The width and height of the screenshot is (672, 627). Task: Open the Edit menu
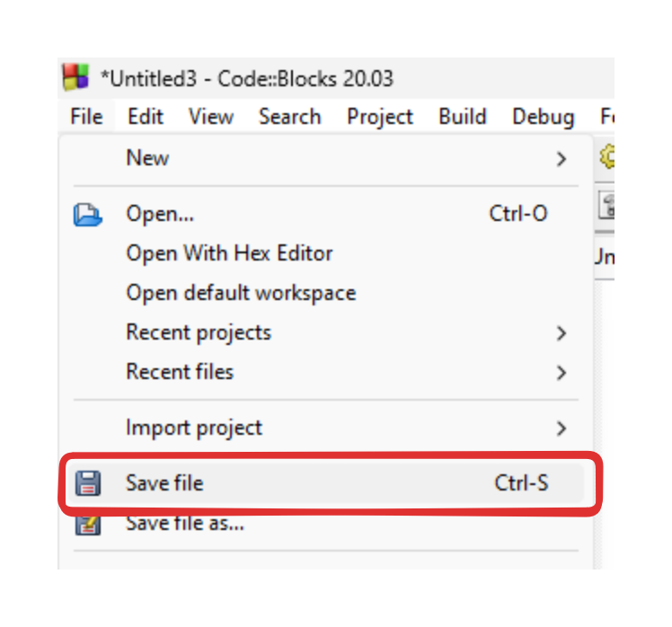[146, 117]
